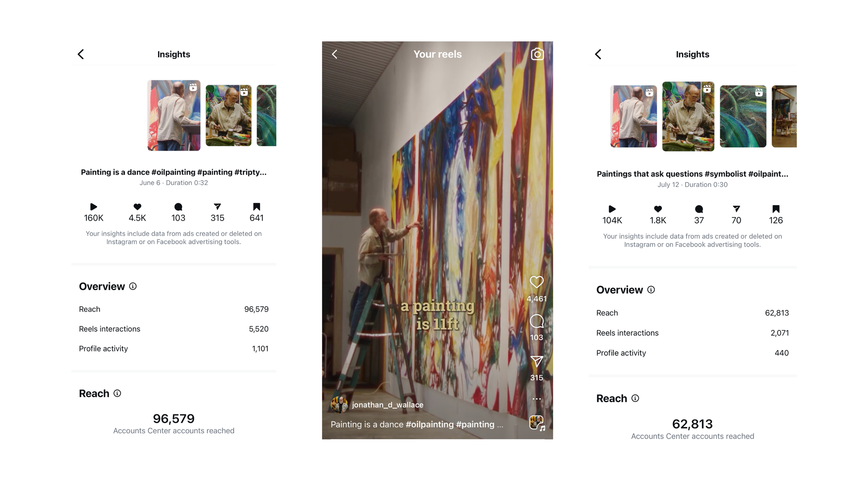
Task: Show Overview info in the June 6 insights
Action: [133, 286]
